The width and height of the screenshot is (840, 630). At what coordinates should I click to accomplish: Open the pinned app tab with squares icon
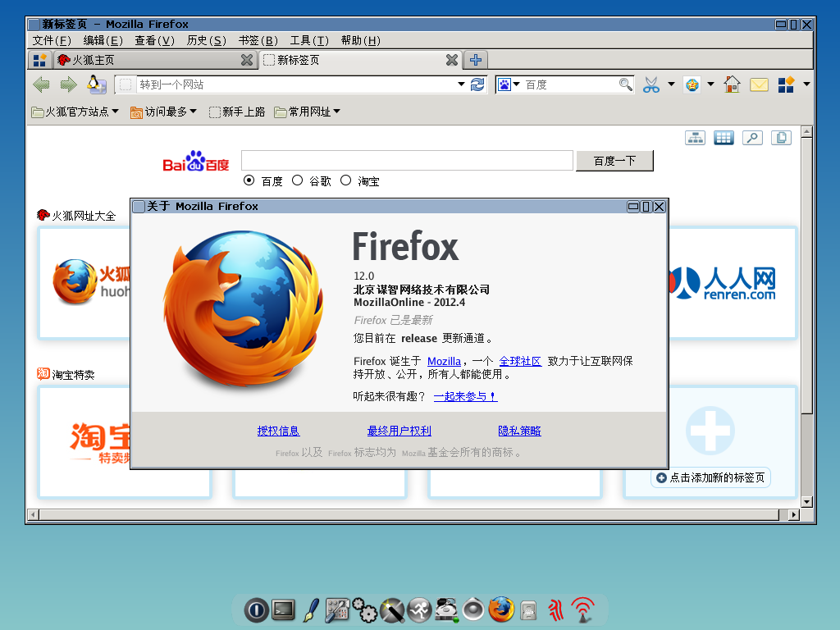[39, 60]
